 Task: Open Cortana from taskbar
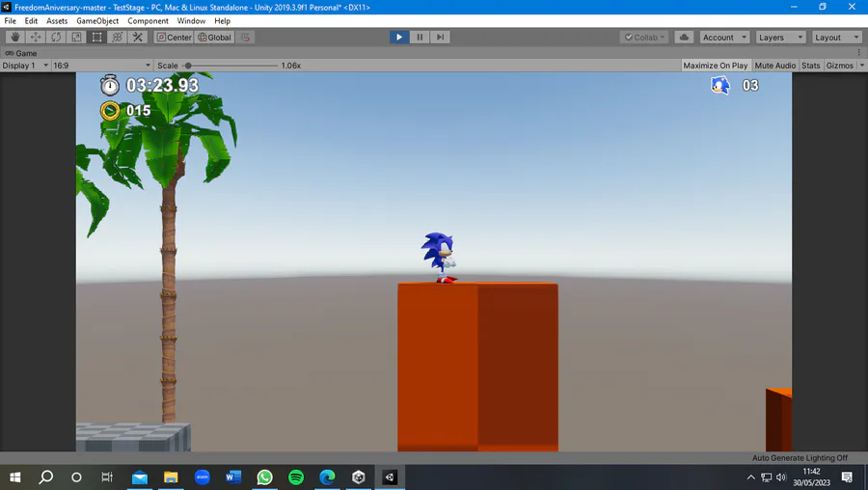[76, 476]
